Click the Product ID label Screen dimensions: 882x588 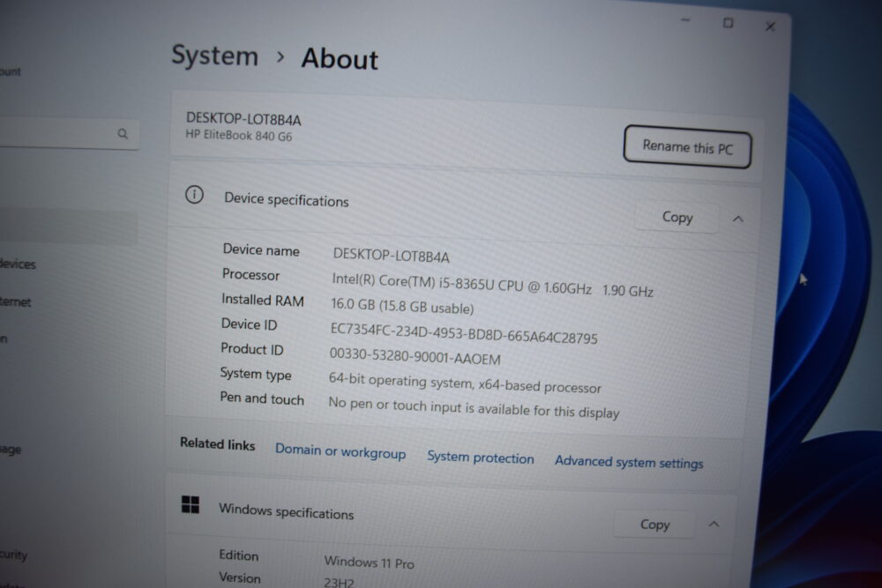[x=252, y=349]
